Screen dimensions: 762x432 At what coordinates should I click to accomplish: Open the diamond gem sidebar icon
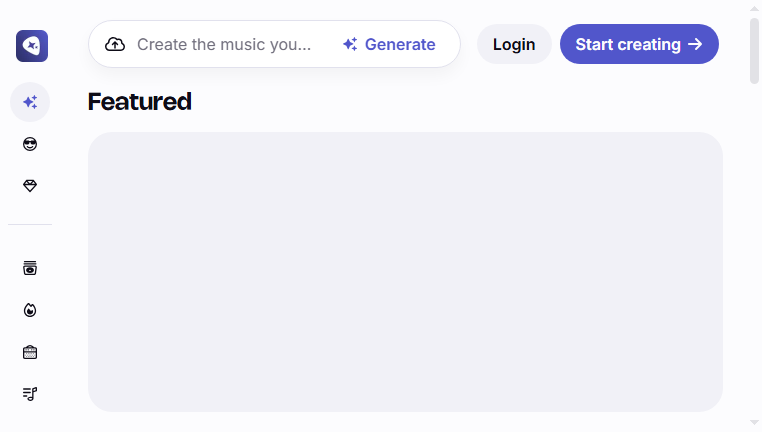[x=30, y=186]
